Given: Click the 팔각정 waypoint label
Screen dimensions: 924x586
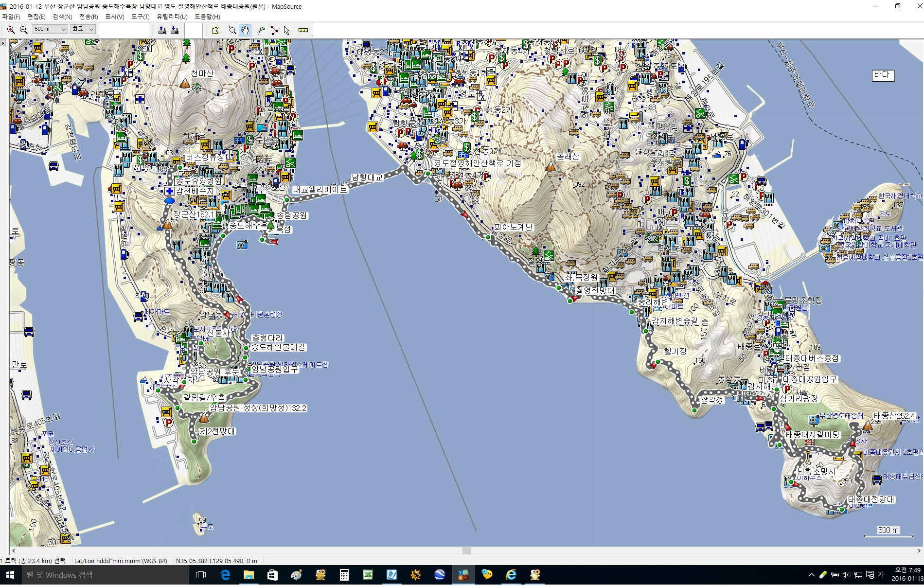Looking at the screenshot, I should coord(711,400).
